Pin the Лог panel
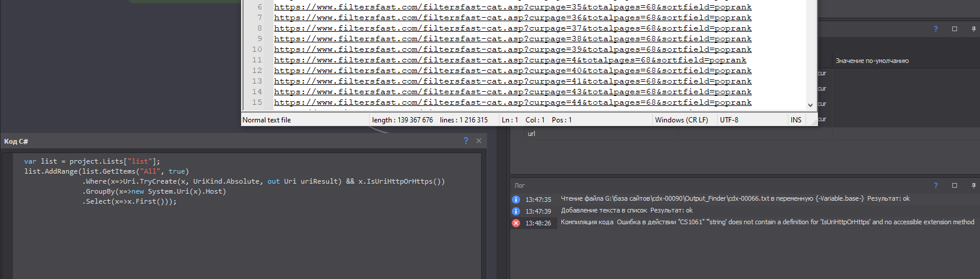980x279 pixels. [974, 185]
